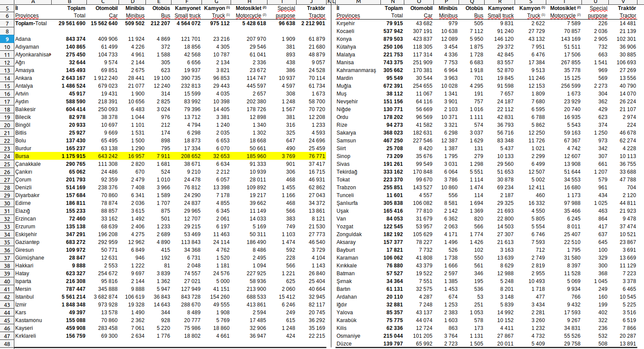Click row header 47
644x349 pixels.
point(7,336)
